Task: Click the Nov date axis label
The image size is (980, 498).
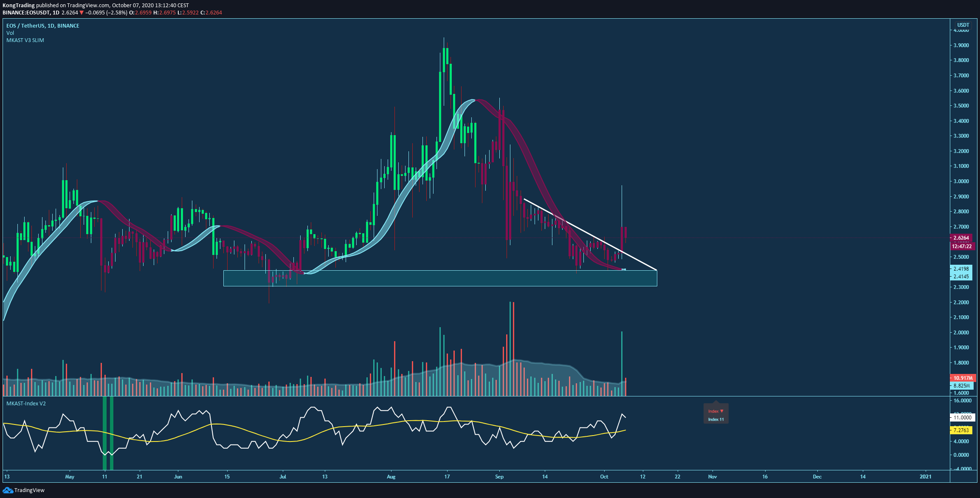Action: (x=712, y=477)
